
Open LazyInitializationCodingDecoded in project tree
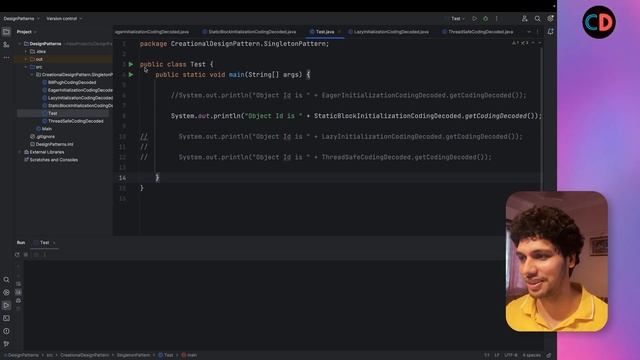[77, 98]
